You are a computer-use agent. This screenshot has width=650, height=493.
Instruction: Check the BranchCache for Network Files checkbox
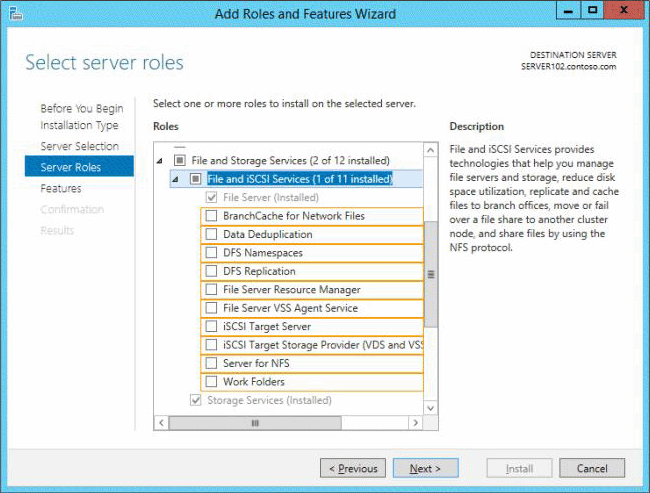[211, 216]
